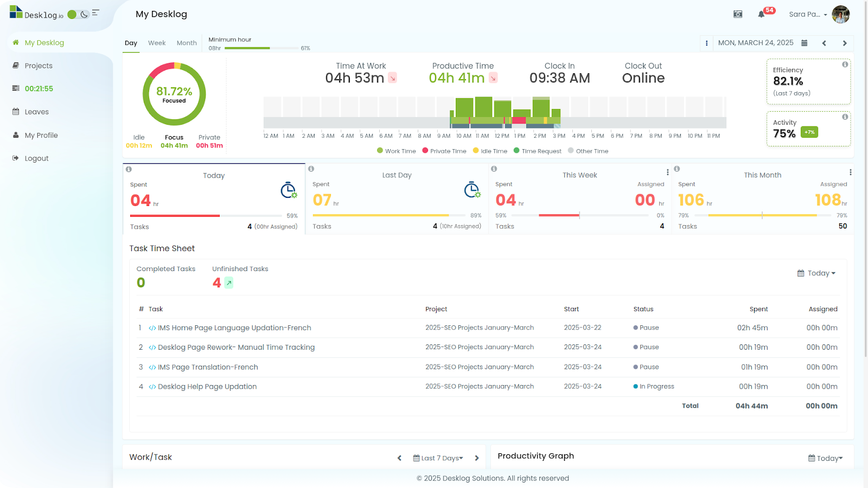Click the This Week card info icon
The width and height of the screenshot is (868, 488).
494,169
